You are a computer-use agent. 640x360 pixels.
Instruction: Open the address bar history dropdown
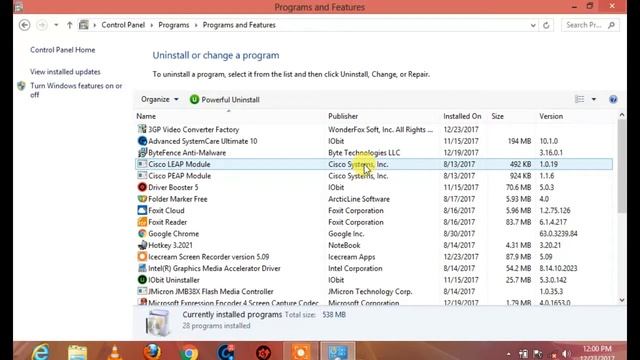click(x=533, y=25)
